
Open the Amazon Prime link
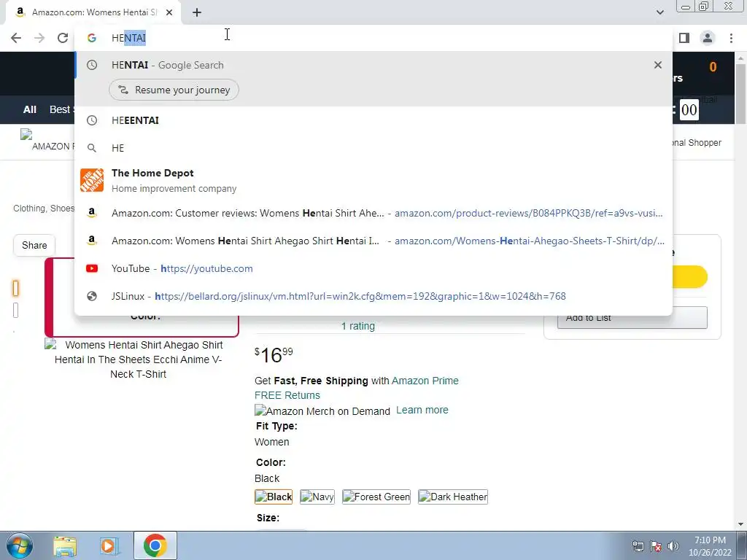click(x=425, y=381)
